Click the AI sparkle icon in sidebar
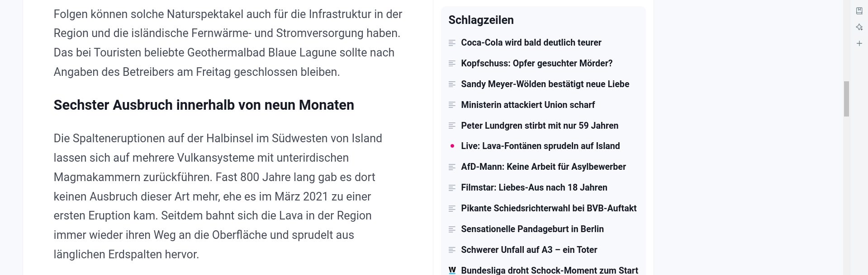The width and height of the screenshot is (868, 275). coord(859,27)
